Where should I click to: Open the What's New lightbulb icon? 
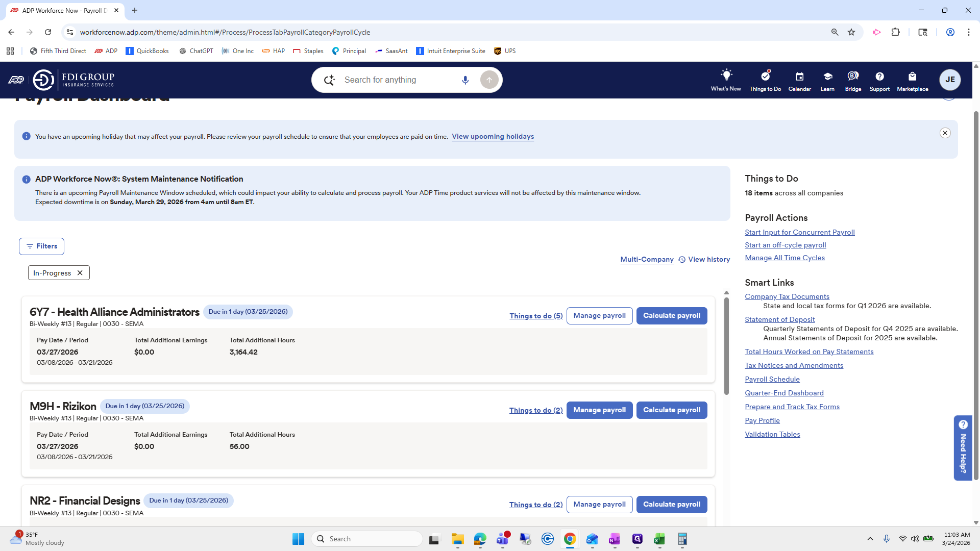coord(726,76)
